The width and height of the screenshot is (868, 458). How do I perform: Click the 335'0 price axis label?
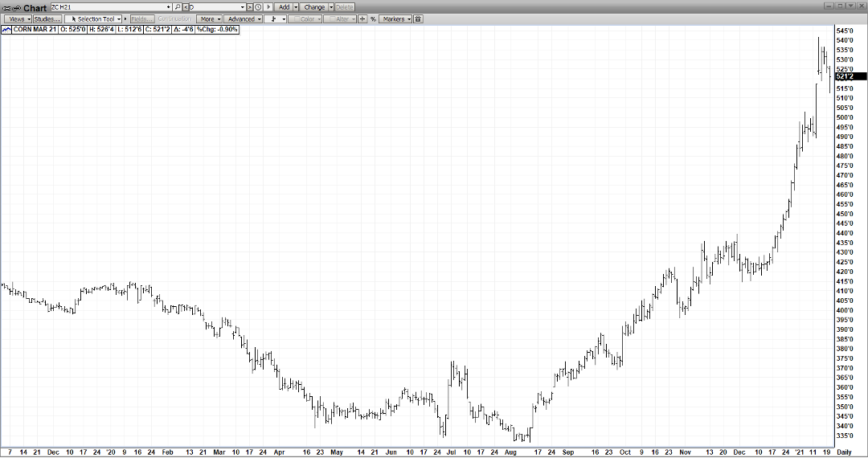pyautogui.click(x=845, y=436)
